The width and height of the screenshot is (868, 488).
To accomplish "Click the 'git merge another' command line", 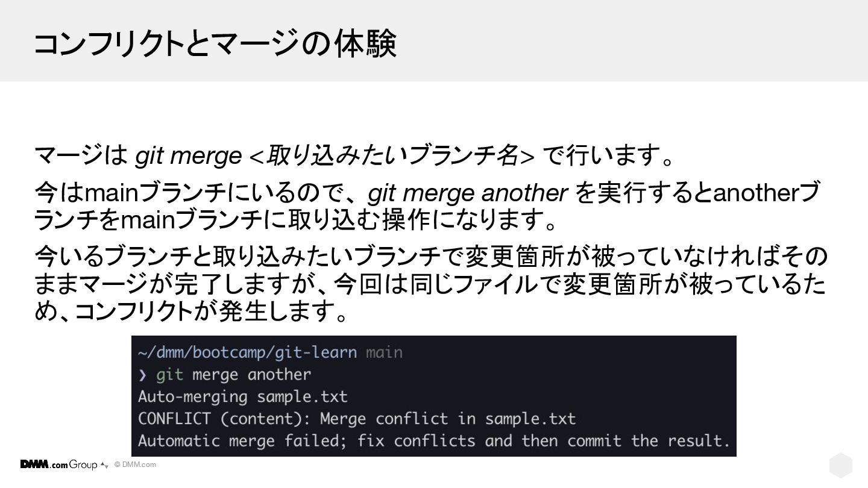I will (x=233, y=375).
